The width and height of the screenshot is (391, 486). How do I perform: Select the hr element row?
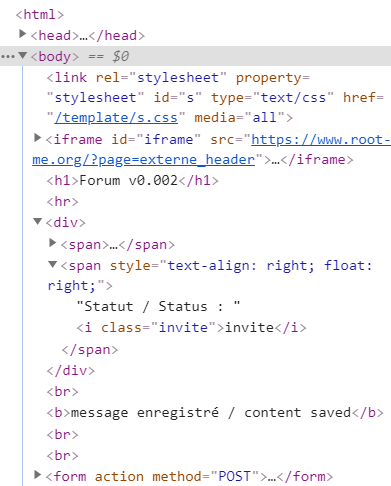point(62,202)
